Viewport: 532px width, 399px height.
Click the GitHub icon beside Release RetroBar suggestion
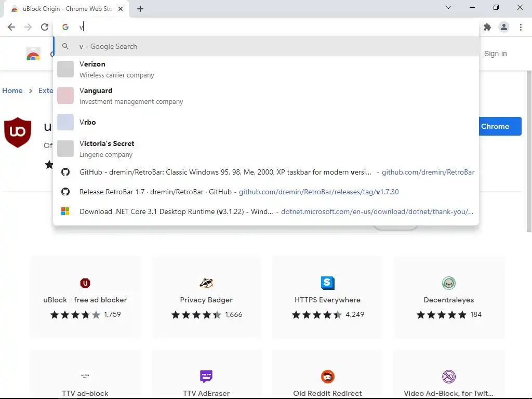click(65, 192)
